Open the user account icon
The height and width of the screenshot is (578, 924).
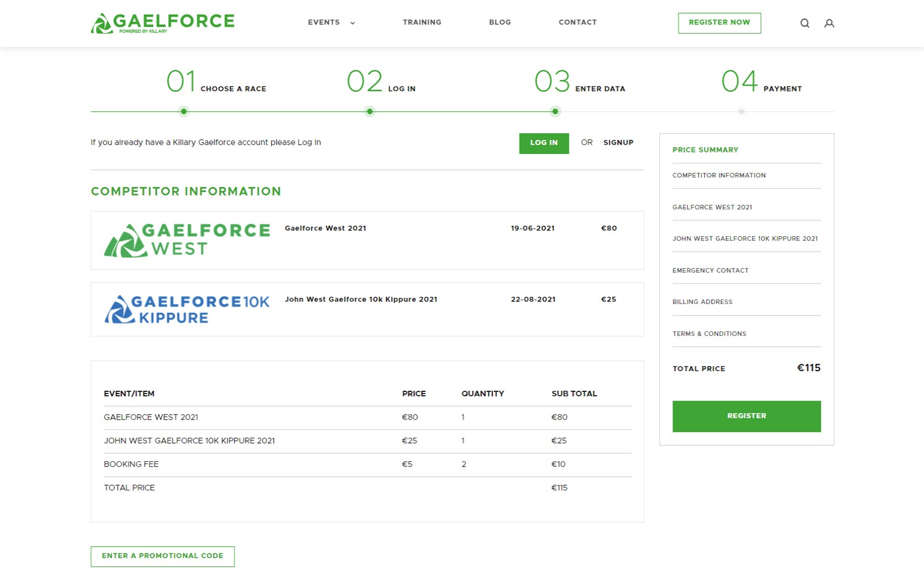829,23
